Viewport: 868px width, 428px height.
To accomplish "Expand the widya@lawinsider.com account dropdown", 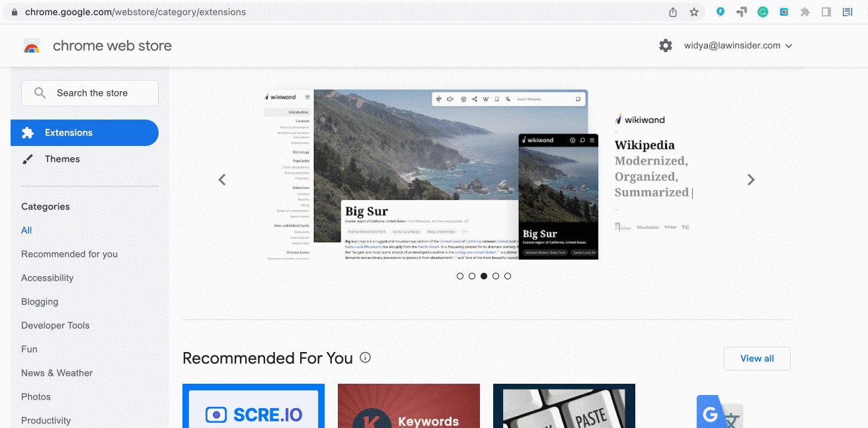I will [738, 46].
